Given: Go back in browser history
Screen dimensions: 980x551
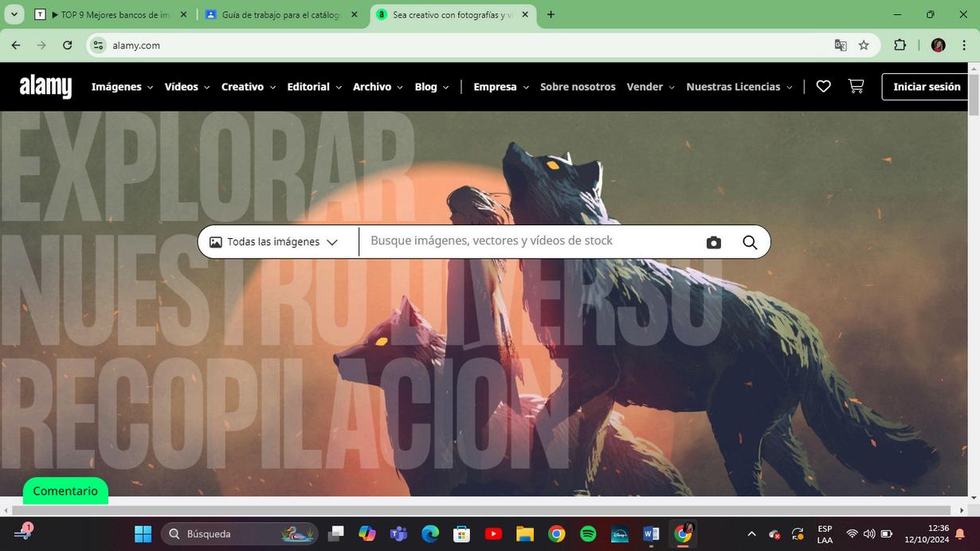Looking at the screenshot, I should (x=16, y=45).
